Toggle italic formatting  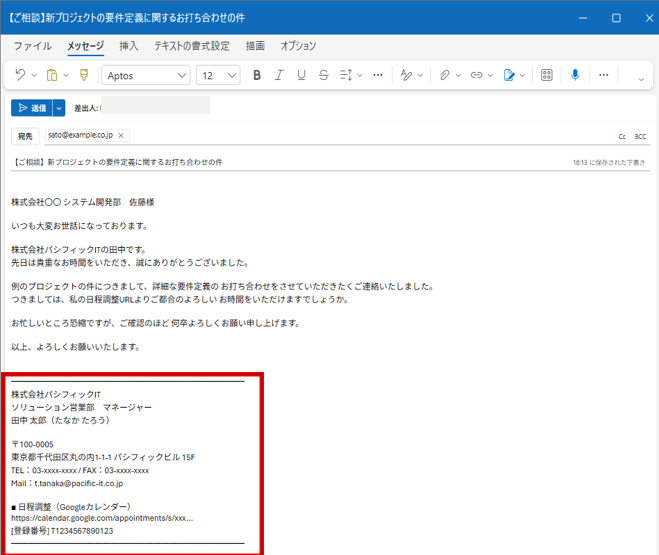279,75
